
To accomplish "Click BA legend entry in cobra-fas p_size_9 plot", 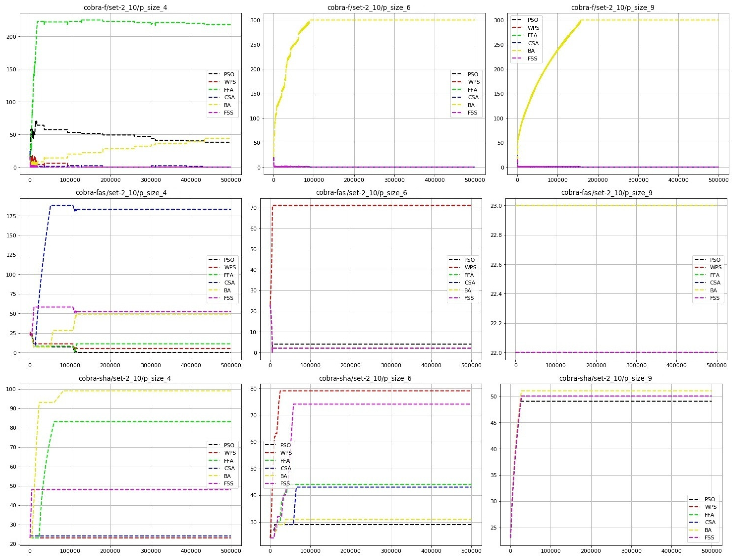I will coord(713,290).
